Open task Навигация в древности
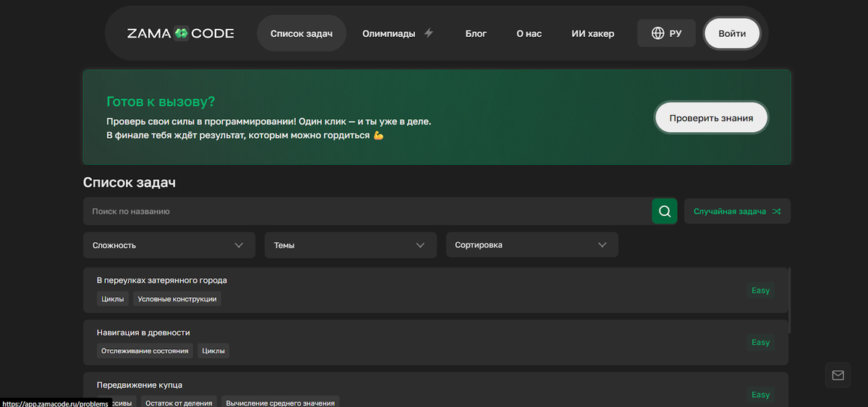 pos(435,342)
